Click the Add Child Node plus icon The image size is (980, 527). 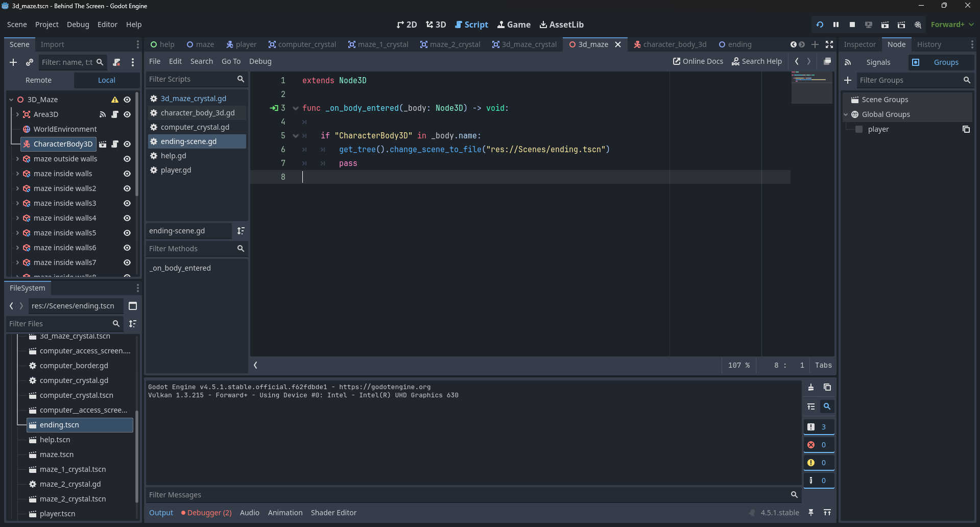click(13, 62)
